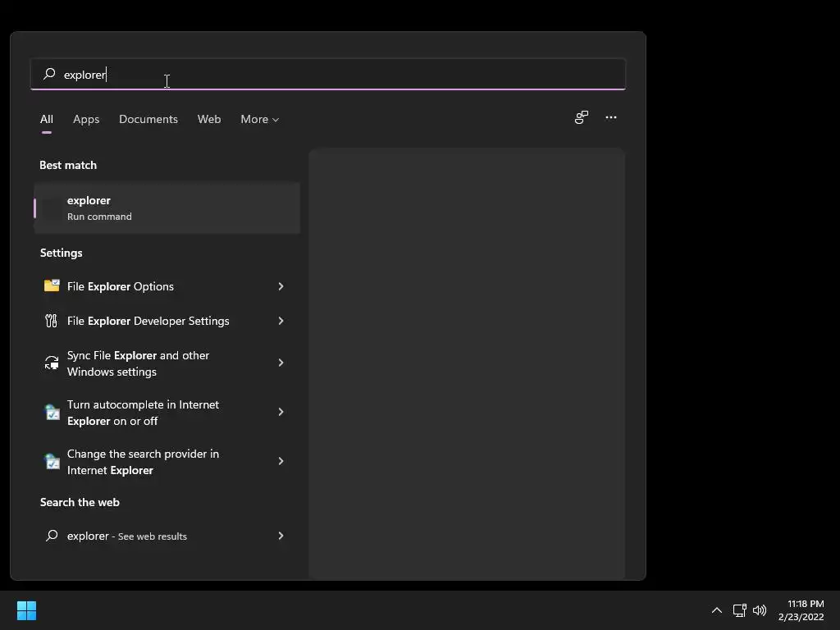Open the More dropdown filter
Screen dimensions: 840x630
tap(260, 119)
